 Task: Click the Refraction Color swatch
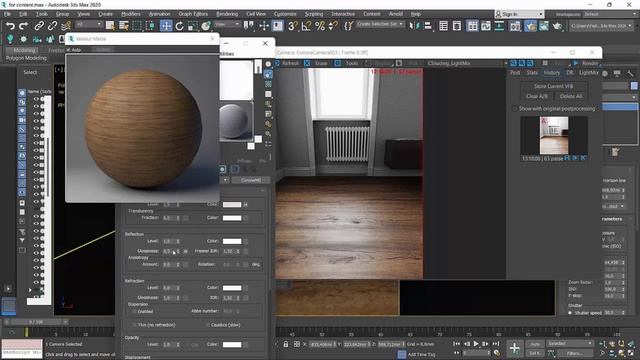pos(232,288)
